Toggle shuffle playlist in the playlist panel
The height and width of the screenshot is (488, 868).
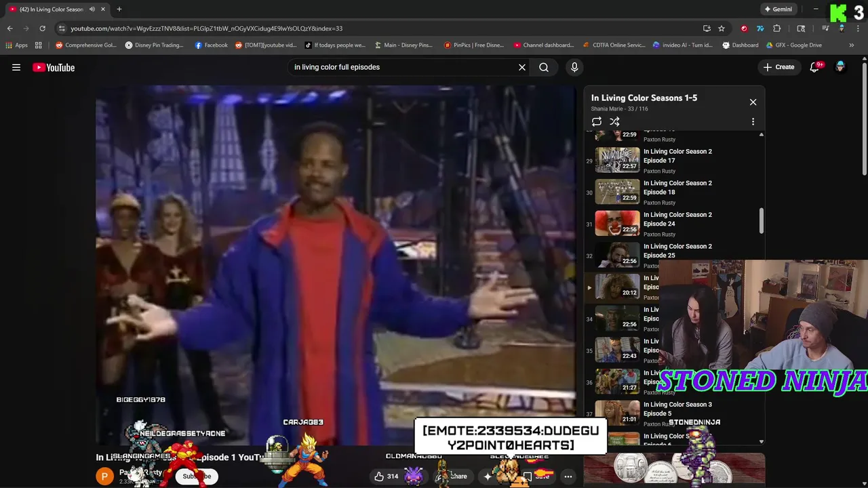614,122
